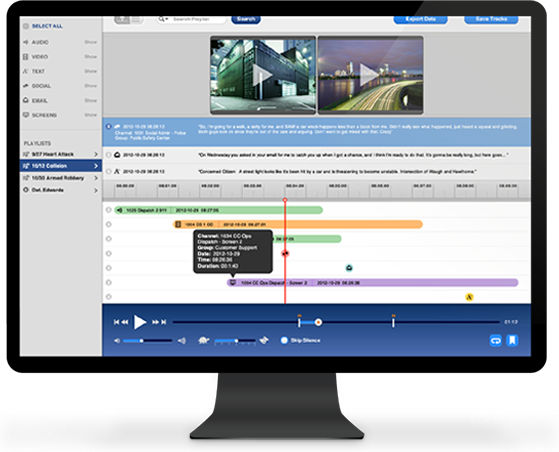
Task: Open the search type dropdown arrow
Action: point(166,19)
